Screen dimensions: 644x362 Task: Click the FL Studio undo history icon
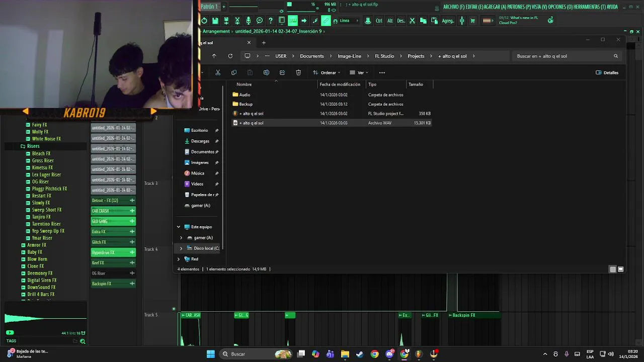(204, 21)
